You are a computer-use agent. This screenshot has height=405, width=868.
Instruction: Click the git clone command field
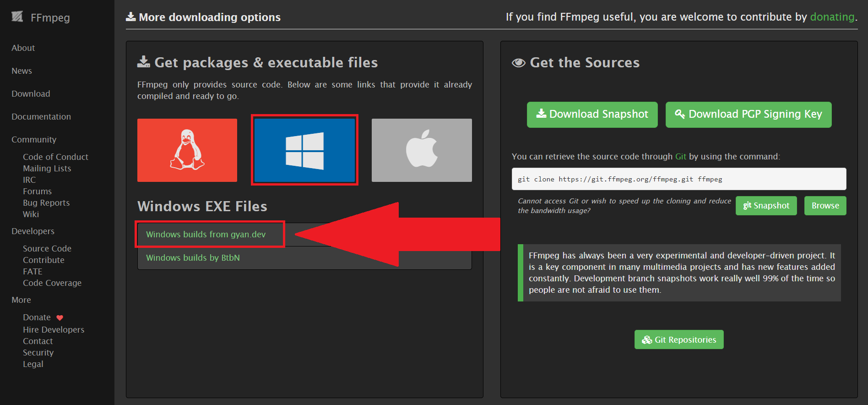click(x=679, y=179)
